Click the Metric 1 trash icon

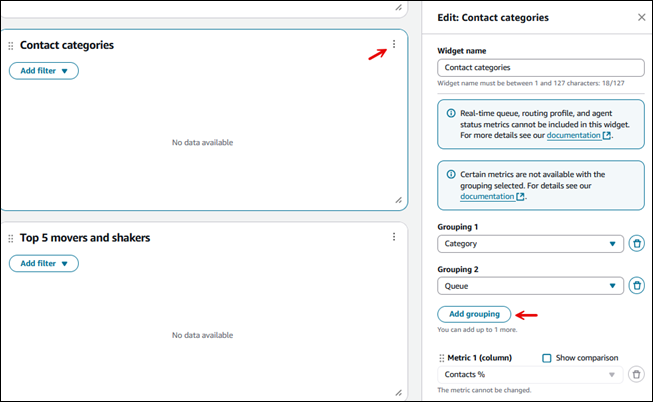pos(637,374)
